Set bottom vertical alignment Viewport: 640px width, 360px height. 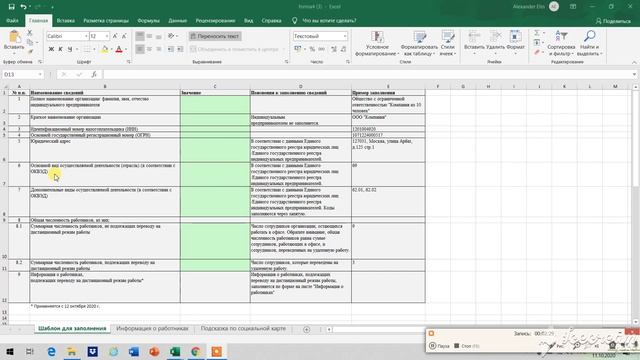[x=159, y=36]
